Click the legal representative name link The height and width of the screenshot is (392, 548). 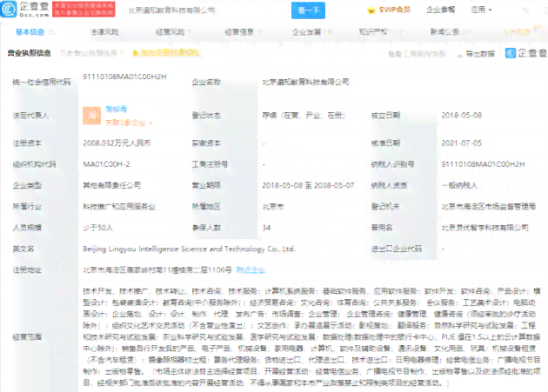pos(116,110)
